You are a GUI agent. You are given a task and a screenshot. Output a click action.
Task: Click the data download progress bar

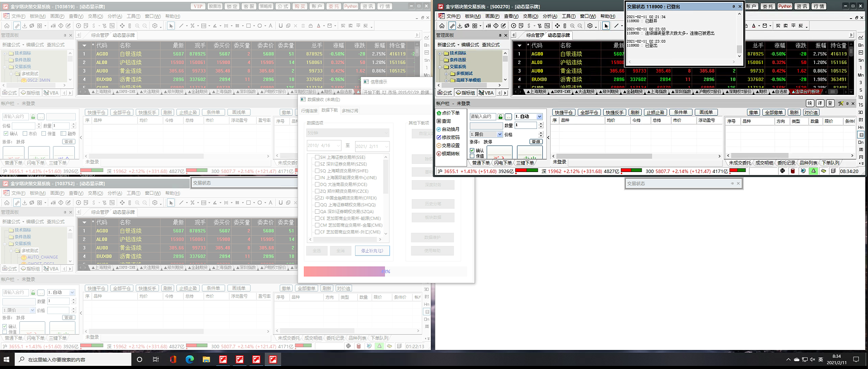(345, 271)
